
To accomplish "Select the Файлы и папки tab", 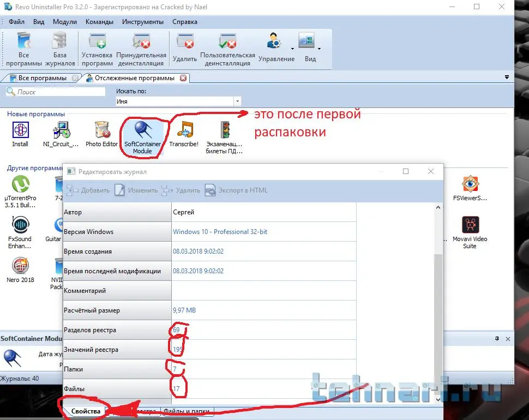I will click(187, 411).
